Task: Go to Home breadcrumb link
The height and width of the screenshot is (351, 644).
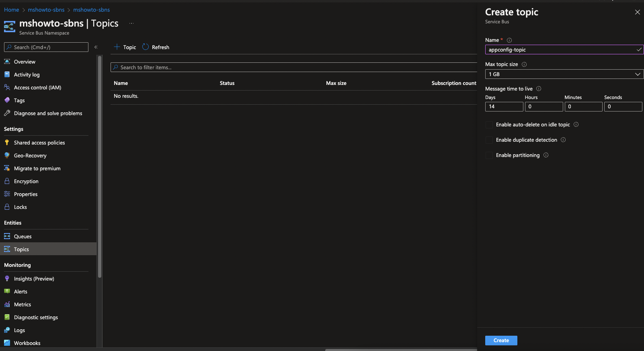Action: tap(12, 10)
